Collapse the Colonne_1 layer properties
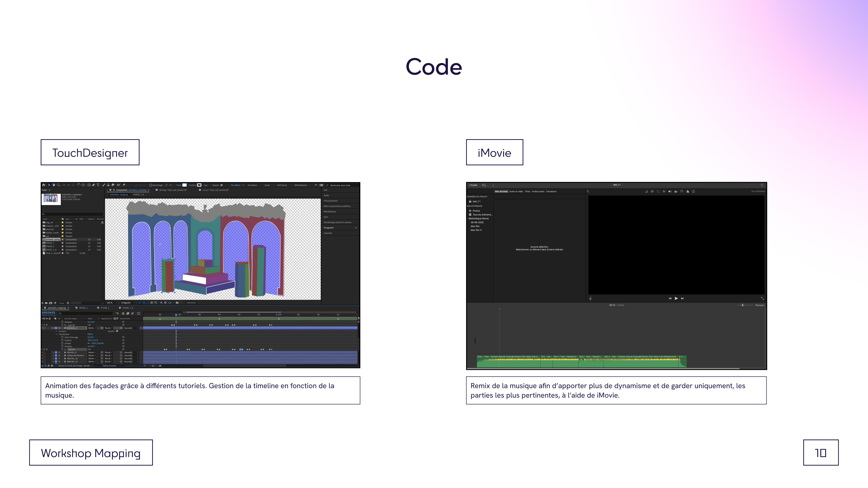The width and height of the screenshot is (868, 488). click(54, 328)
